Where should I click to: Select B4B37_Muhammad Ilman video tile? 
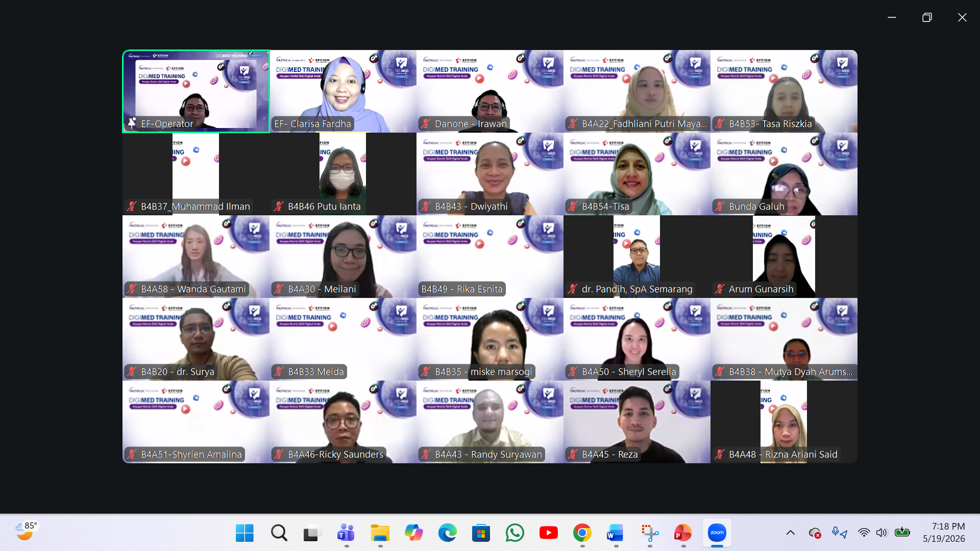pos(196,174)
